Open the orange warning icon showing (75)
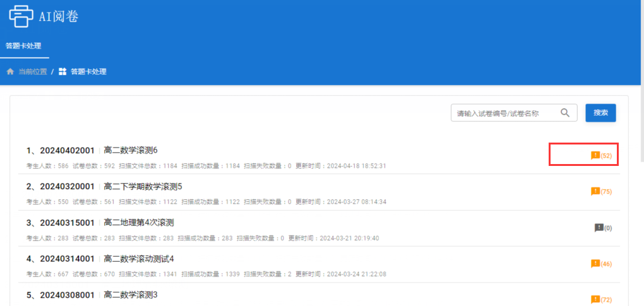Image resolution: width=644 pixels, height=306 pixels. (x=595, y=191)
